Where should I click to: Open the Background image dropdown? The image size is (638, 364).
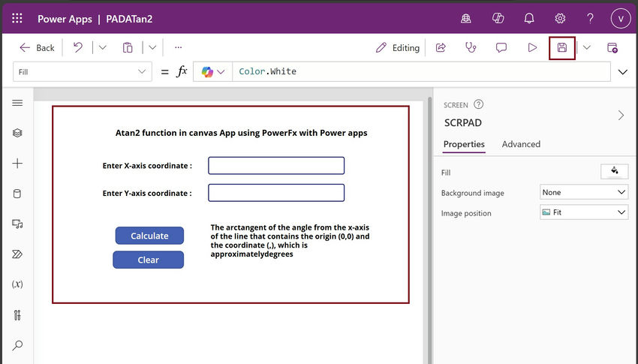tap(584, 192)
